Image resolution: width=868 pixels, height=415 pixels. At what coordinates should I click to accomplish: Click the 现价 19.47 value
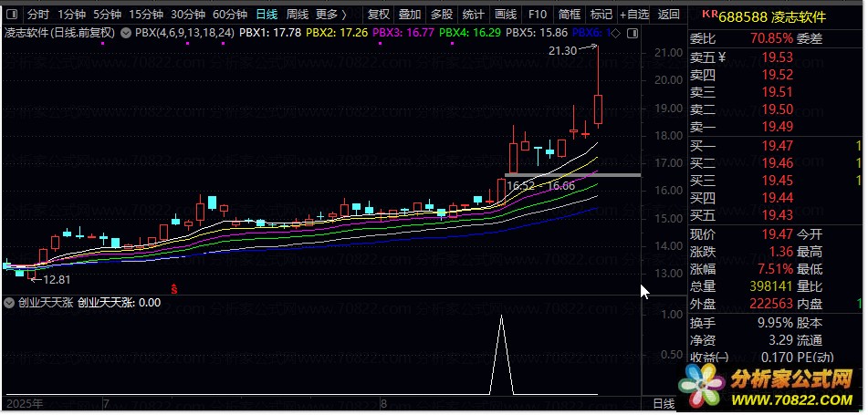tap(778, 234)
